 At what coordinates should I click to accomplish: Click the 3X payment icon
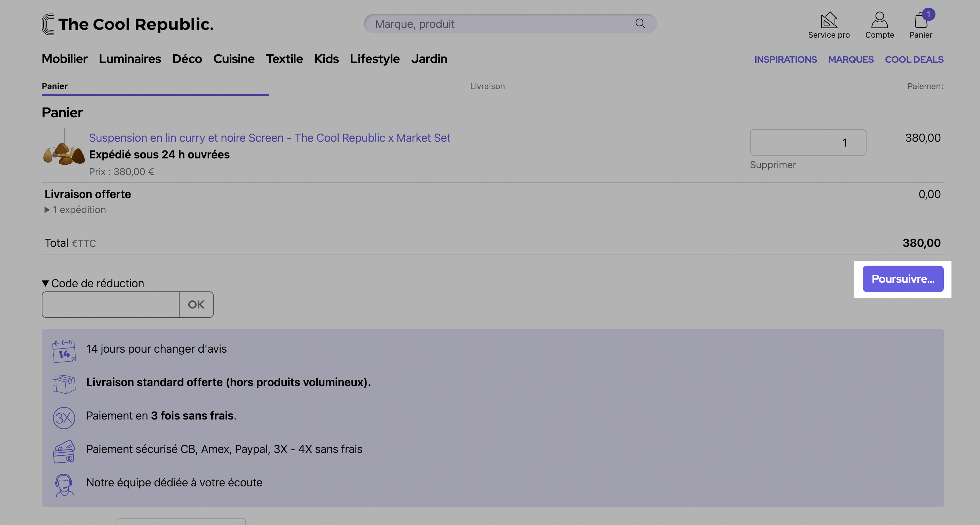click(x=64, y=418)
